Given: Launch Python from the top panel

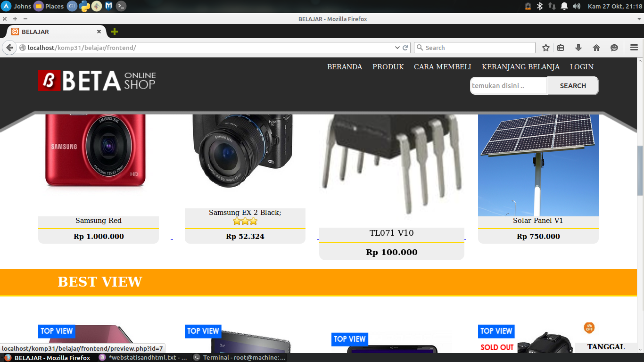Looking at the screenshot, I should tap(85, 6).
